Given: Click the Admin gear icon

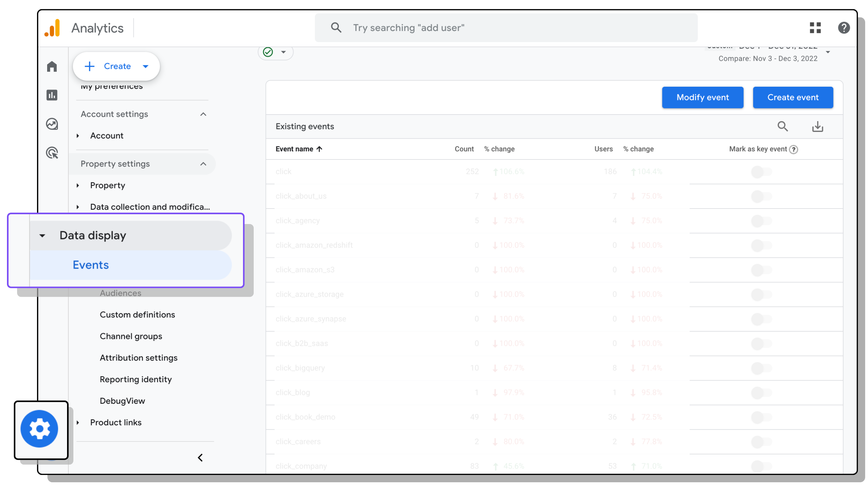Looking at the screenshot, I should [x=39, y=429].
